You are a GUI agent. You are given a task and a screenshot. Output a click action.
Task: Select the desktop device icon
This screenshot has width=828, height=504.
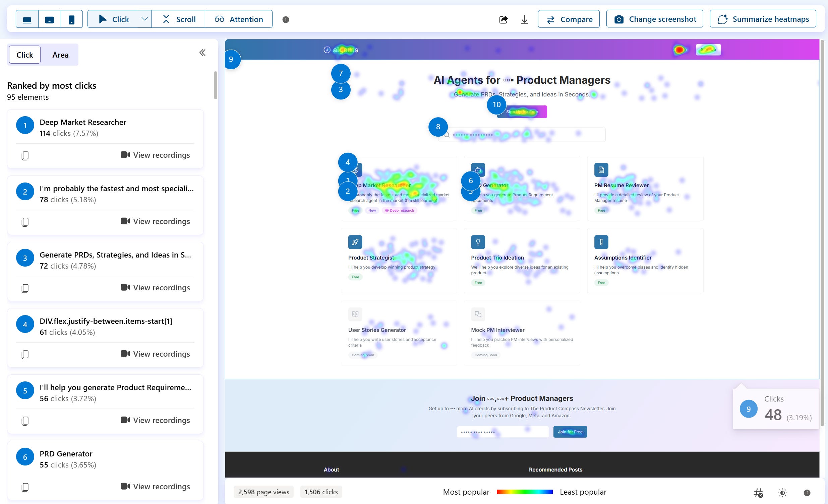point(27,19)
